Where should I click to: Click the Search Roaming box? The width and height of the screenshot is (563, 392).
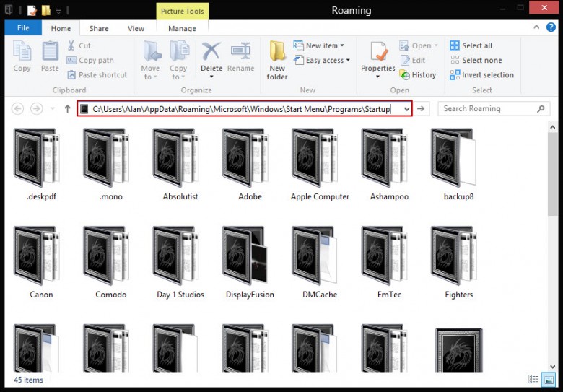494,108
